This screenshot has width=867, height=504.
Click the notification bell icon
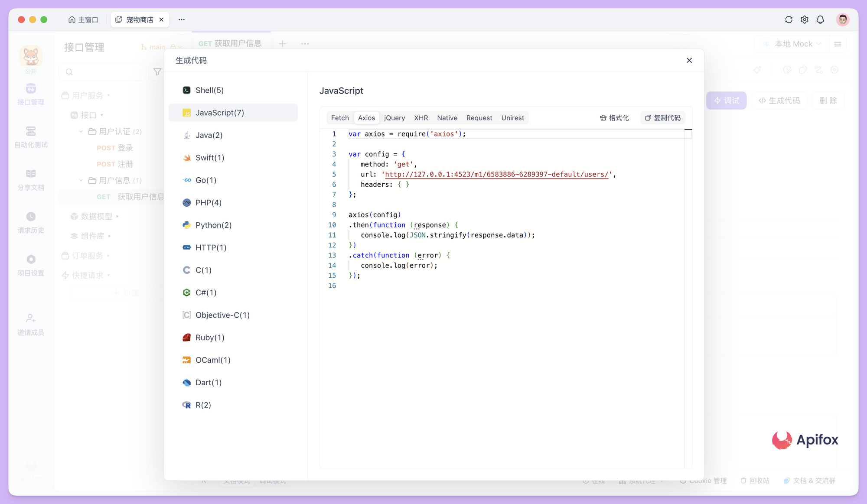pyautogui.click(x=820, y=20)
